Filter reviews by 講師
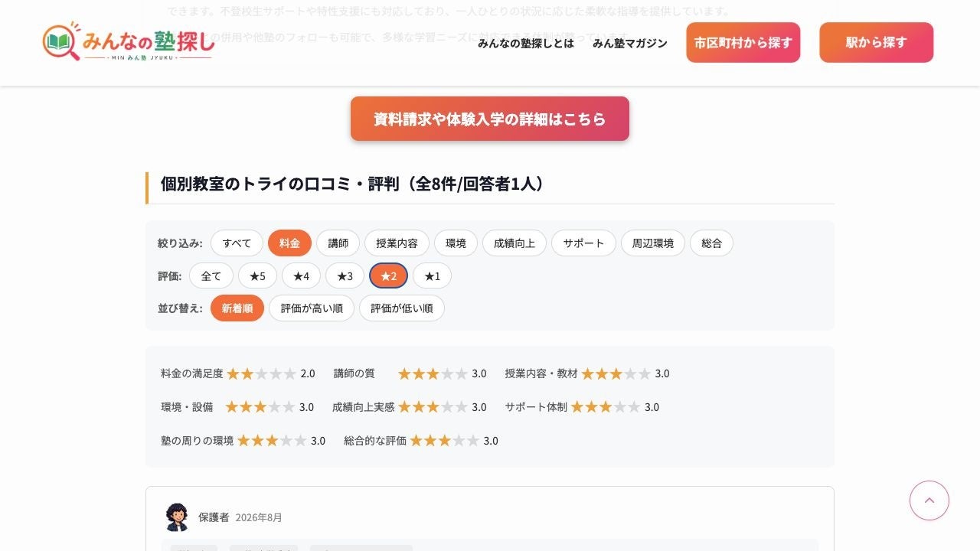 [338, 243]
